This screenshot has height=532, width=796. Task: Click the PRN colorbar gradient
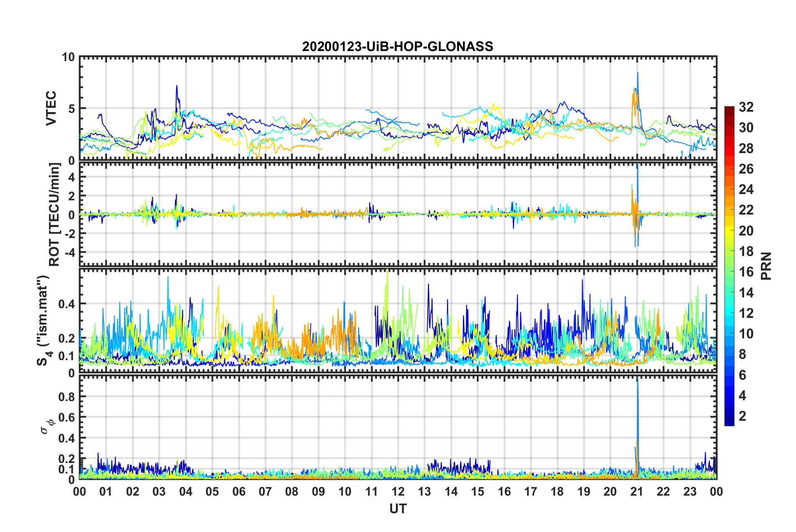coord(729,266)
